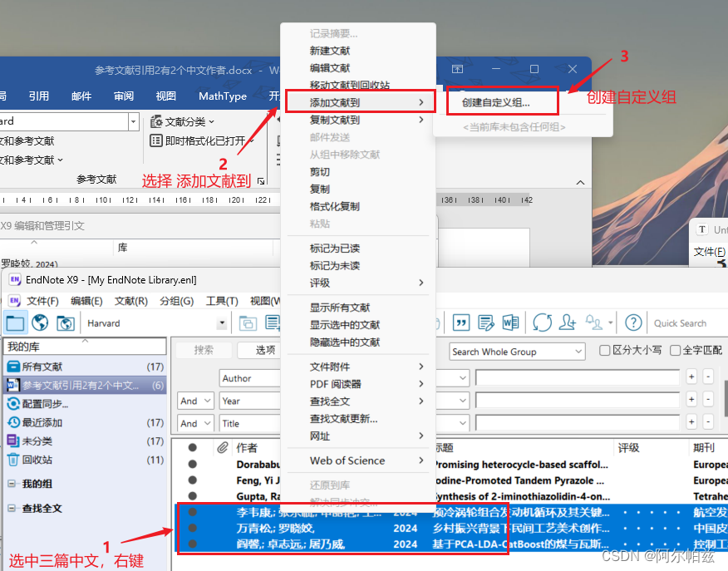Switch to Online Search Mode globe icon

point(41,322)
